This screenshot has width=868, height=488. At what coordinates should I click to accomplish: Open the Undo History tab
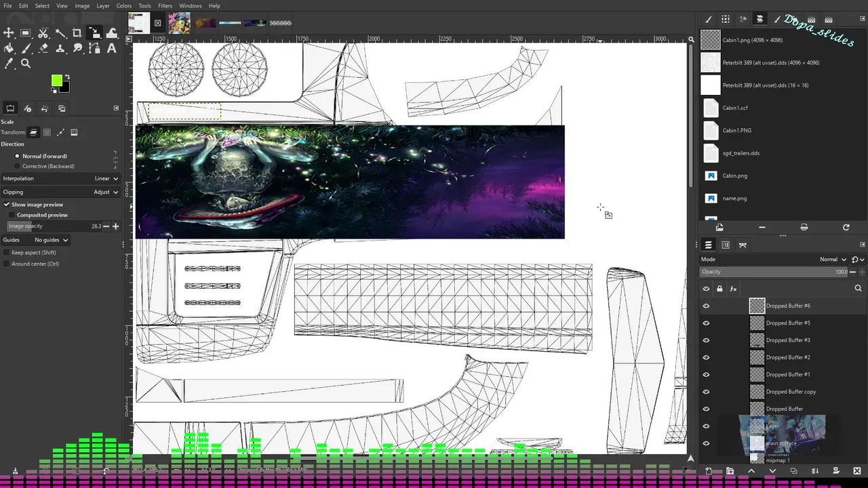pos(45,108)
